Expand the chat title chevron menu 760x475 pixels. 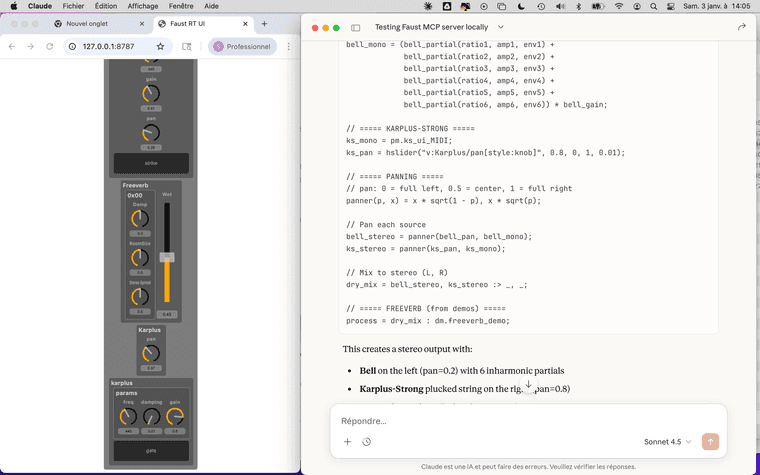coord(500,27)
